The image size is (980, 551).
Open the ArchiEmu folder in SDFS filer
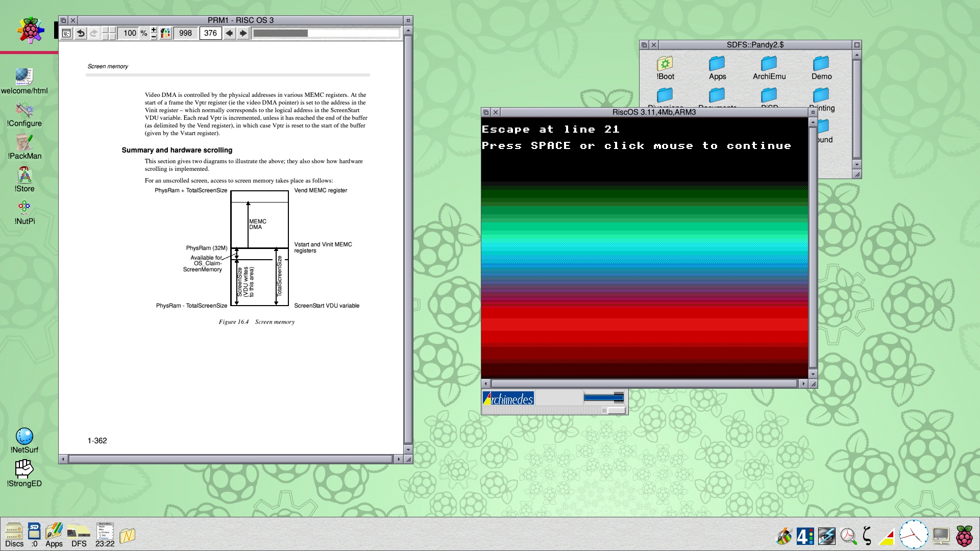(x=769, y=69)
